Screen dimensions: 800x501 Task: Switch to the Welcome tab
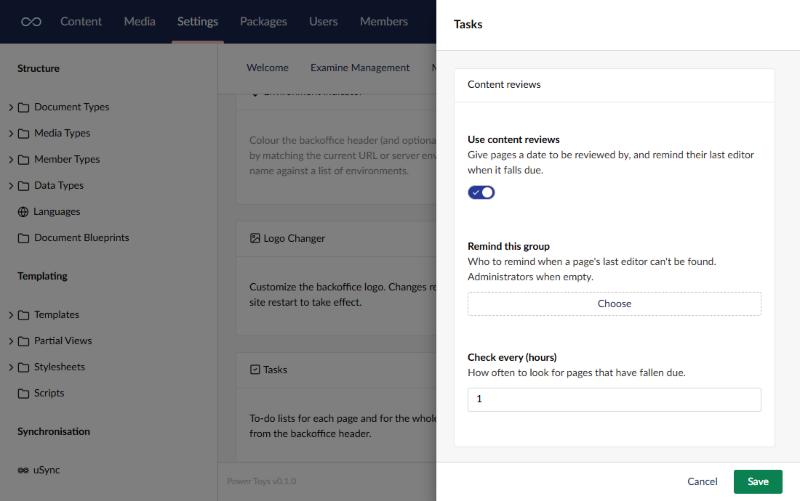[x=267, y=68]
